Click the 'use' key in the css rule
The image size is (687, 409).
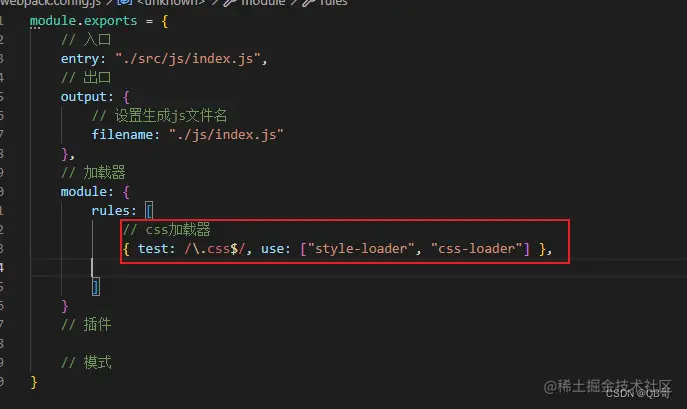(272, 249)
